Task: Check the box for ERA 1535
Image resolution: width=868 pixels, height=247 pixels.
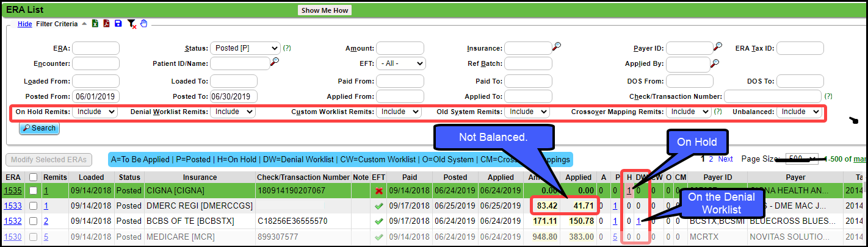Action: pos(33,191)
